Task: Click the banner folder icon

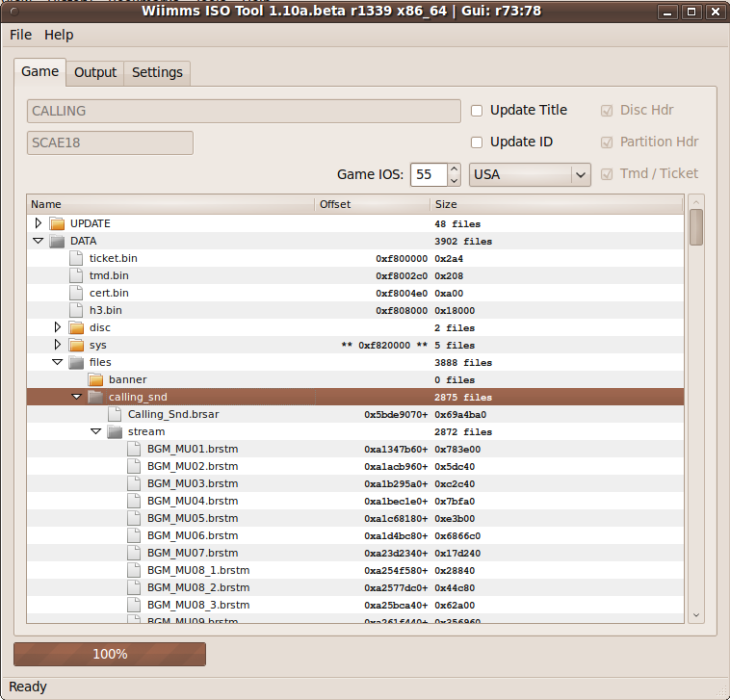Action: 95,379
